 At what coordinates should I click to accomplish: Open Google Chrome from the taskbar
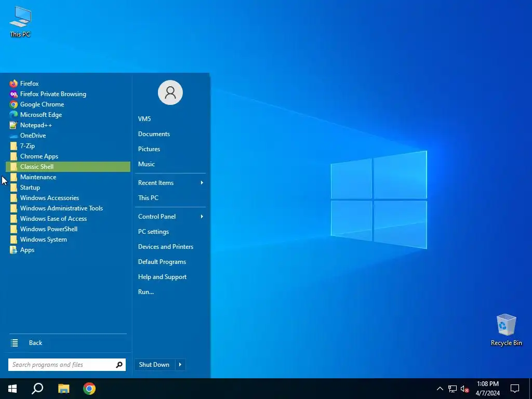coord(89,389)
